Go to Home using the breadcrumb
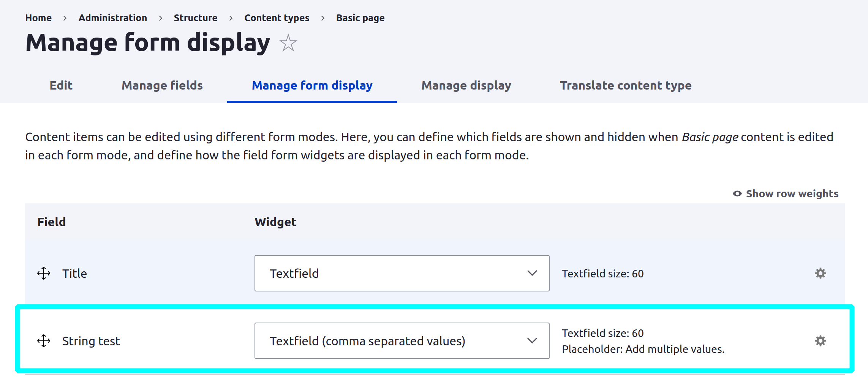868x381 pixels. (38, 17)
